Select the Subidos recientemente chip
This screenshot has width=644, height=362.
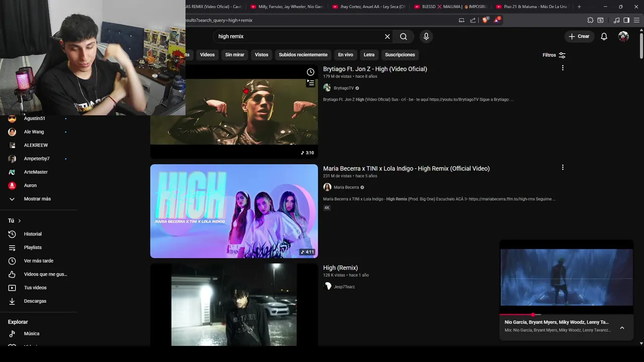[303, 55]
